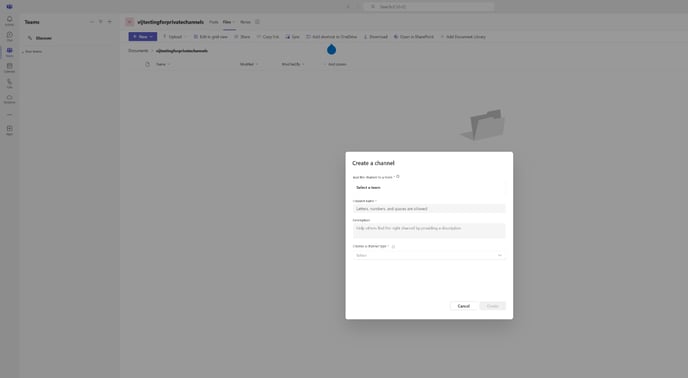This screenshot has width=688, height=378.
Task: Expand the Your teams section
Action: (32, 51)
